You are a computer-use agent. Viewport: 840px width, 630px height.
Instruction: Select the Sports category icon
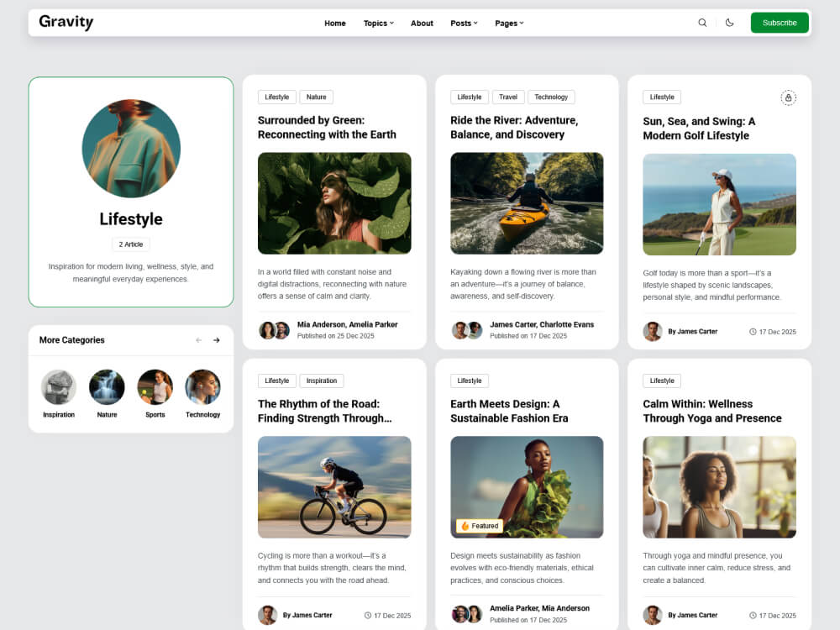pos(155,388)
